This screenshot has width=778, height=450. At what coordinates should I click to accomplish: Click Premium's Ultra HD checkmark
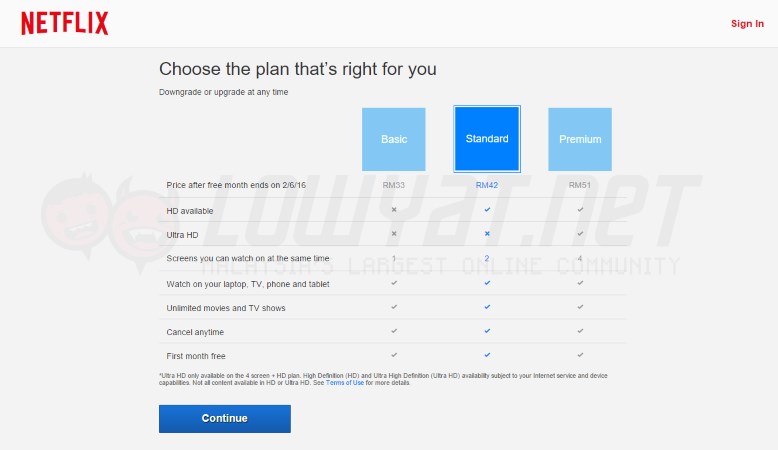tap(580, 234)
